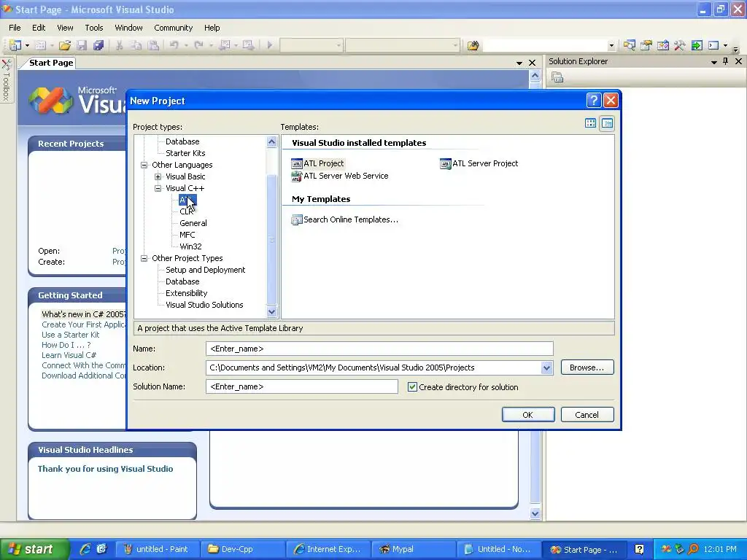Select MFC under Visual C++
747x560 pixels.
pos(187,235)
